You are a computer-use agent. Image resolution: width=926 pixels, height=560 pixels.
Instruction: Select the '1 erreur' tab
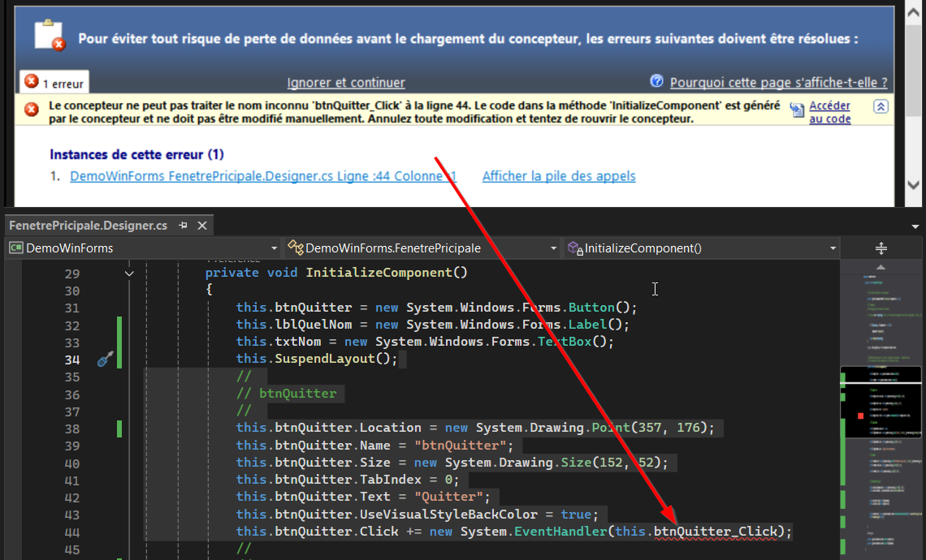(54, 82)
